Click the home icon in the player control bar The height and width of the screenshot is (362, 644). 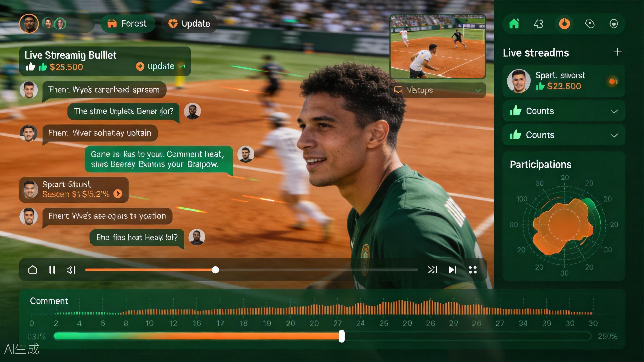pos(33,270)
